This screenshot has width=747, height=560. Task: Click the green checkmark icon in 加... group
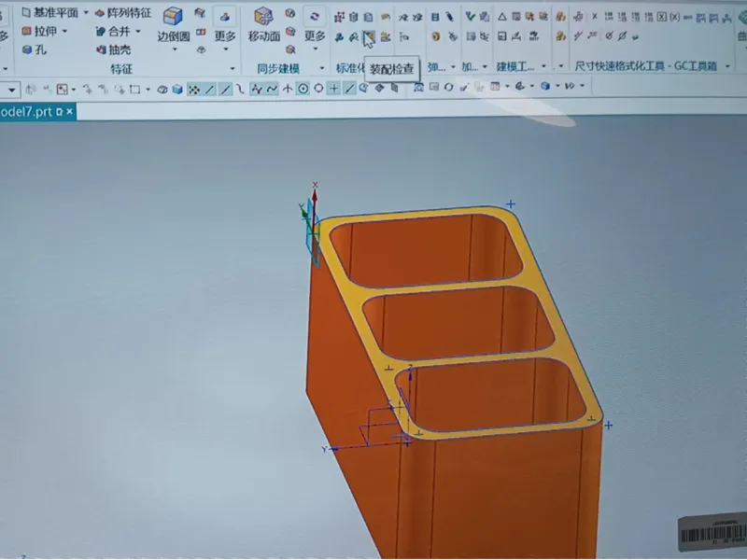[x=471, y=17]
